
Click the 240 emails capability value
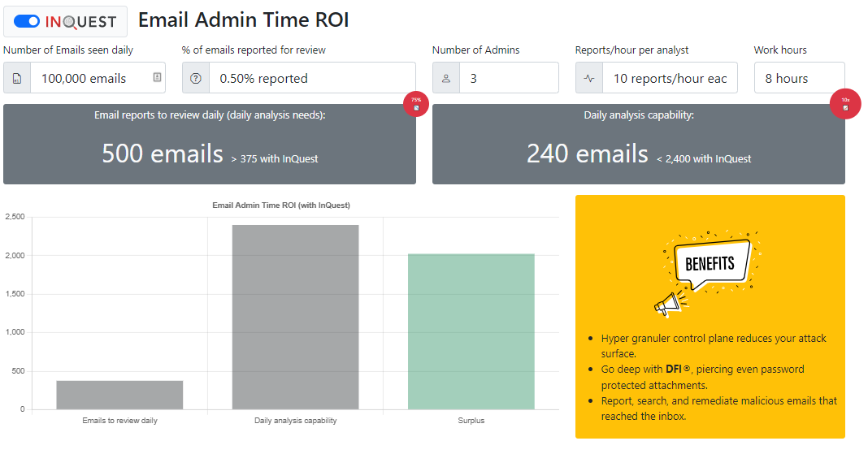[x=588, y=153]
